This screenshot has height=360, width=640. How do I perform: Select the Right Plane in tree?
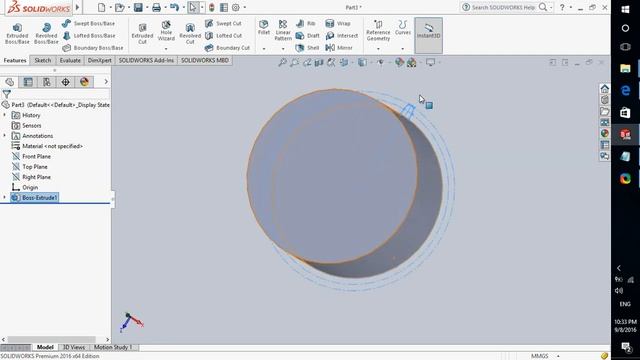(31, 177)
